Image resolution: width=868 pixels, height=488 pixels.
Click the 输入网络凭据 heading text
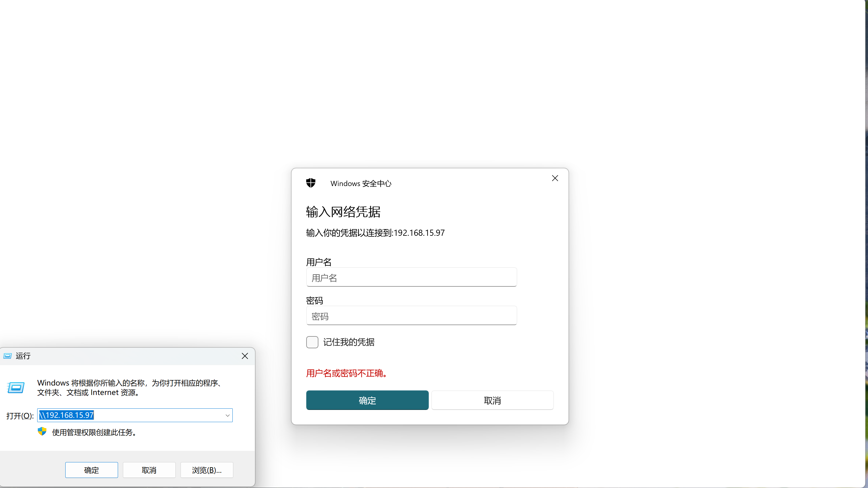tap(343, 212)
